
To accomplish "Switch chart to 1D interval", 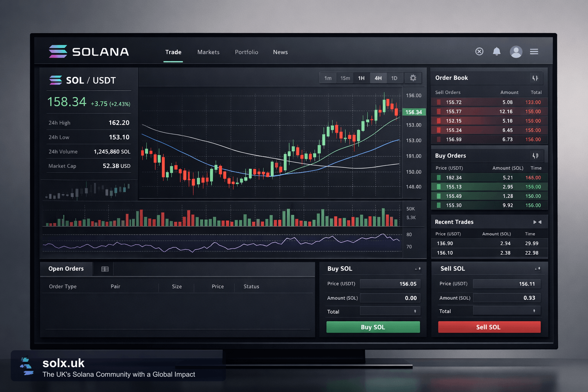I will (394, 78).
